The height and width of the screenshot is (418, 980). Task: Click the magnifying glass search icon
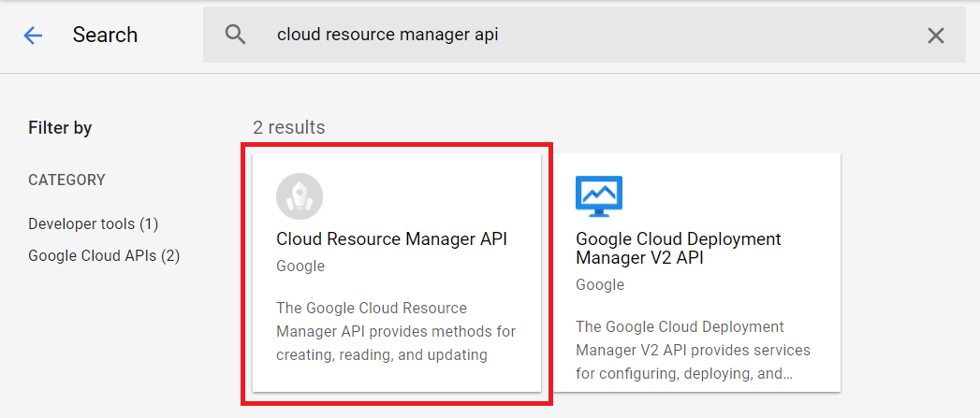click(236, 35)
